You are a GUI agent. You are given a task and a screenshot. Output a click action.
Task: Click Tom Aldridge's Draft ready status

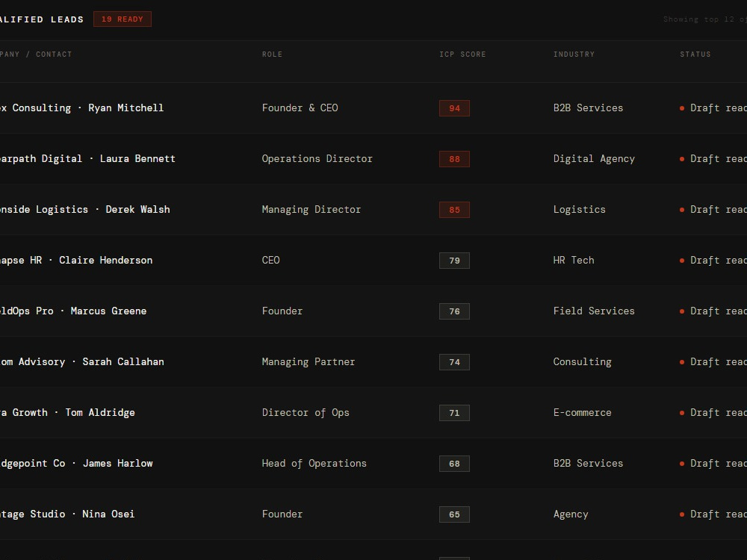pos(713,412)
